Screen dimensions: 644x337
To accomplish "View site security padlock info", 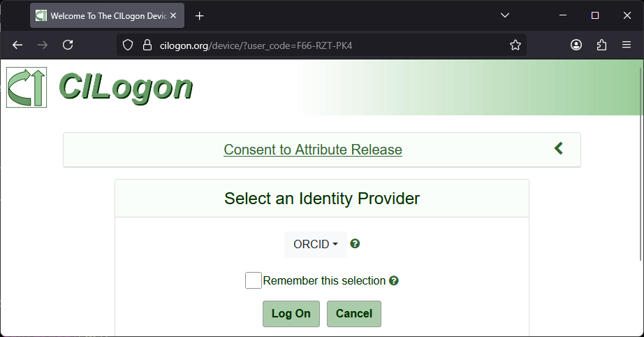I will [147, 45].
